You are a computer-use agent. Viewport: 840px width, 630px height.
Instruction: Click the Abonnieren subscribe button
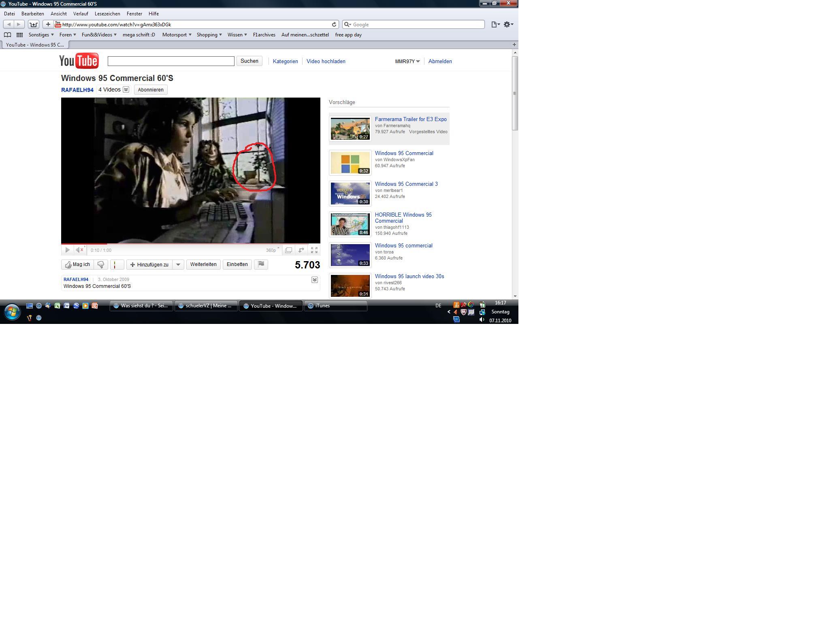(x=151, y=90)
